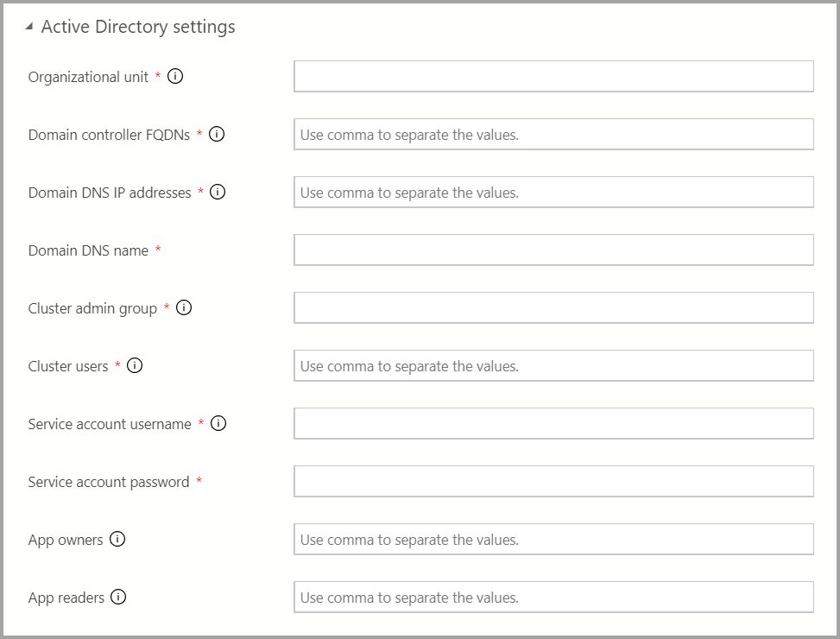Click the Service account password field
Image resolution: width=840 pixels, height=639 pixels.
pos(553,481)
